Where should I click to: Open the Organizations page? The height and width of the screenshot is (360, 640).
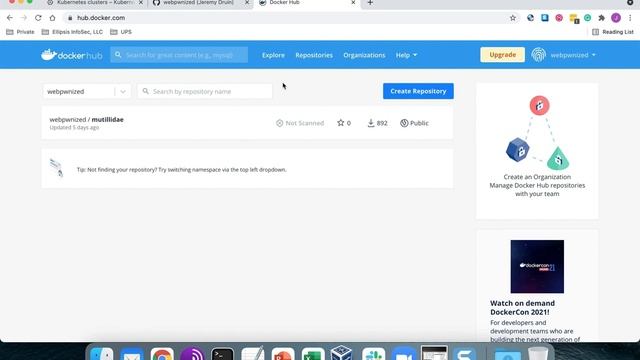tap(364, 55)
